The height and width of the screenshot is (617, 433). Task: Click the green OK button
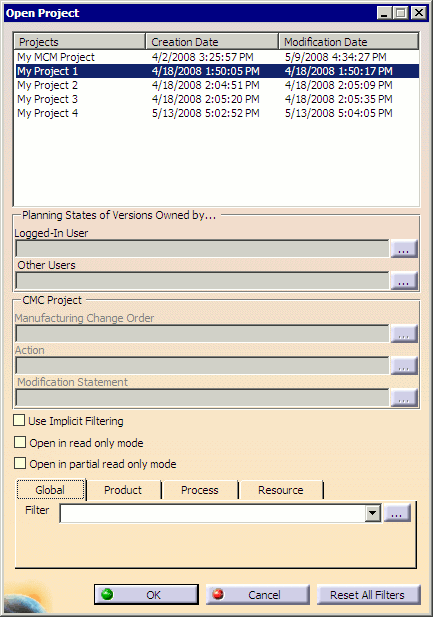point(146,594)
